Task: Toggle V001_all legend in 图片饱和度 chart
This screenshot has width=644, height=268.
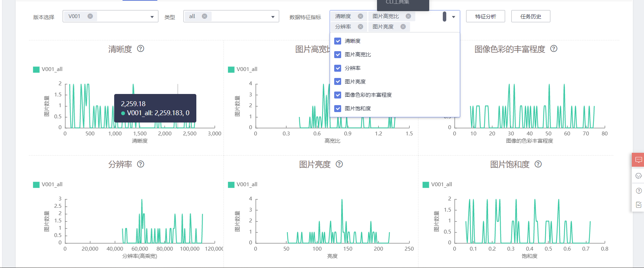Action: point(437,184)
